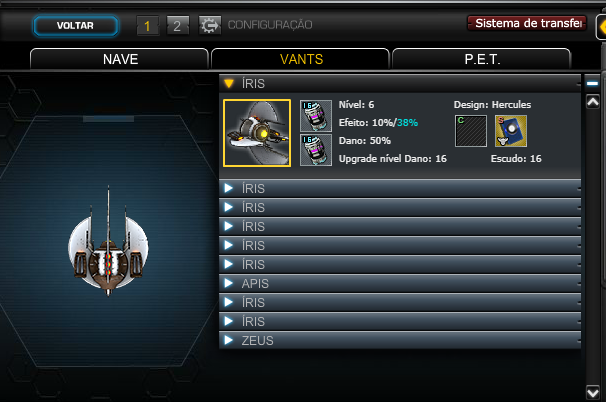Click the configuration gear arrow icon
The height and width of the screenshot is (402, 606).
click(210, 26)
